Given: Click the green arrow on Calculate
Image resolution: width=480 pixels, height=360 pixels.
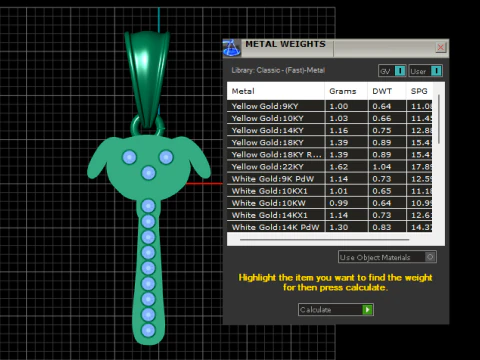Looking at the screenshot, I should [x=367, y=310].
